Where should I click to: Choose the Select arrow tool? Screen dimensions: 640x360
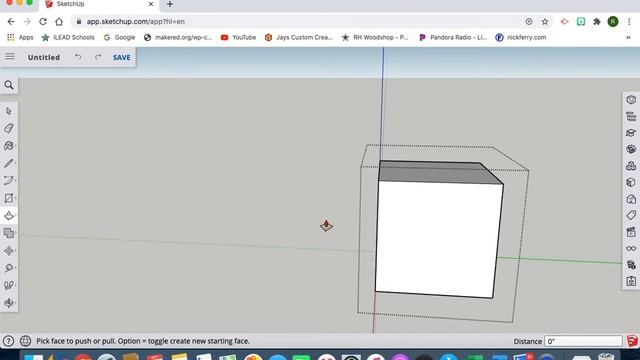pyautogui.click(x=9, y=111)
